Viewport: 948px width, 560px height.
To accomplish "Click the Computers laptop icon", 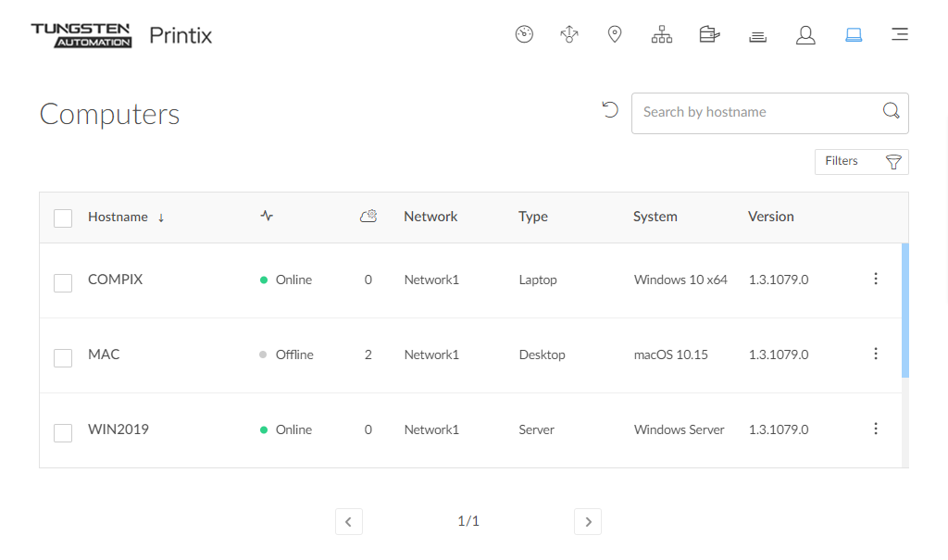I will coord(854,35).
